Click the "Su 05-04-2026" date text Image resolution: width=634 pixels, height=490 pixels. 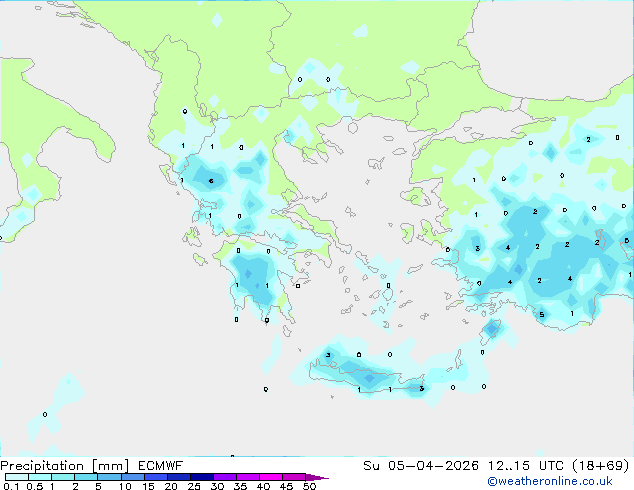[421, 466]
